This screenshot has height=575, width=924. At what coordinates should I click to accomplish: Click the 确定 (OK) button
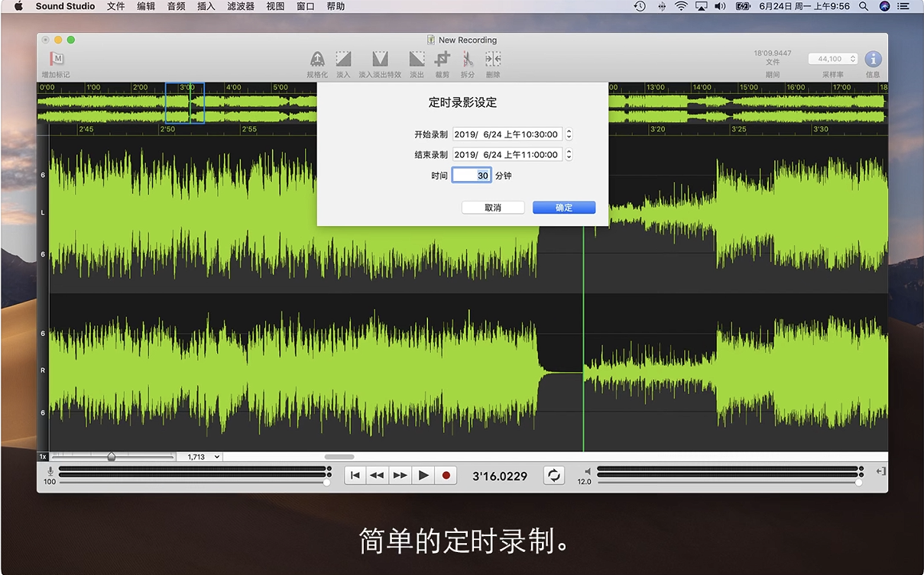(564, 208)
